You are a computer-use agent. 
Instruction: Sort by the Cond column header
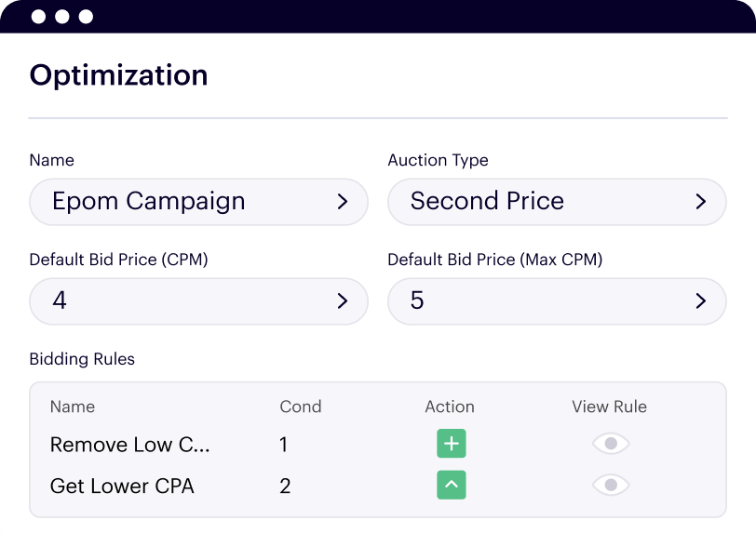[x=300, y=407]
